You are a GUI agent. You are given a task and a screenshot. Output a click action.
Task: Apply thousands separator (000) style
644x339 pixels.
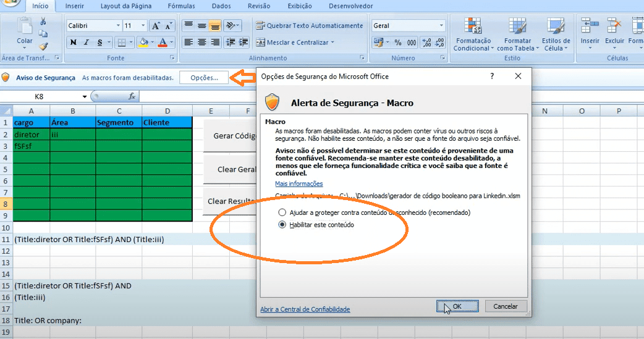pos(412,42)
